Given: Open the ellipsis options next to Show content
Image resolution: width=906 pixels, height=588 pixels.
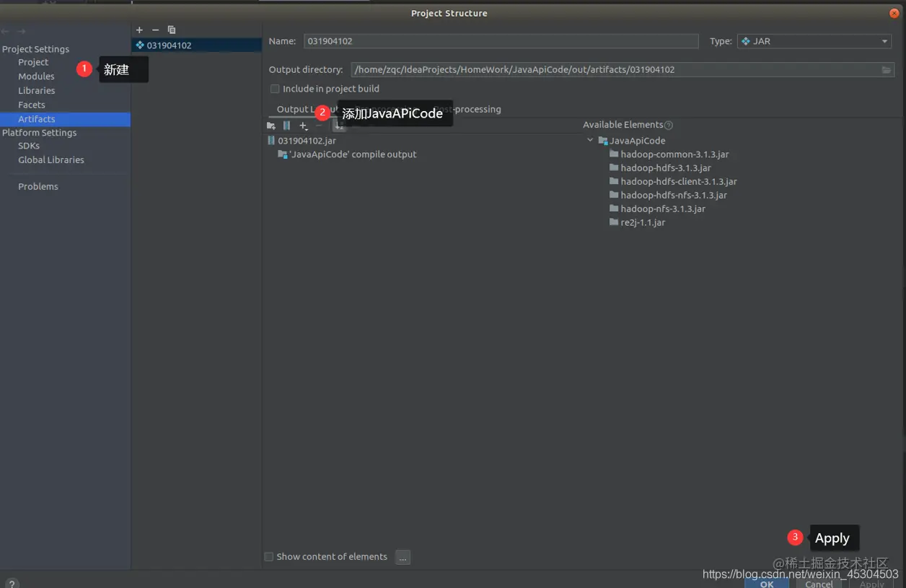Looking at the screenshot, I should [403, 557].
